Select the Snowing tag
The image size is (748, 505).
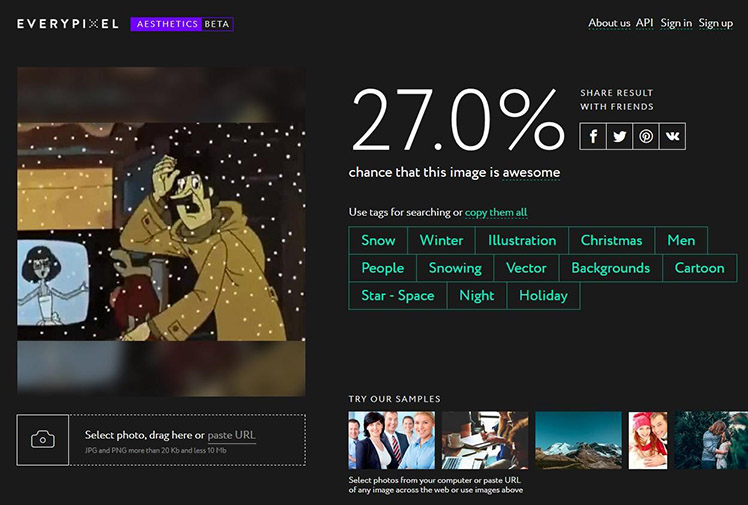click(455, 268)
